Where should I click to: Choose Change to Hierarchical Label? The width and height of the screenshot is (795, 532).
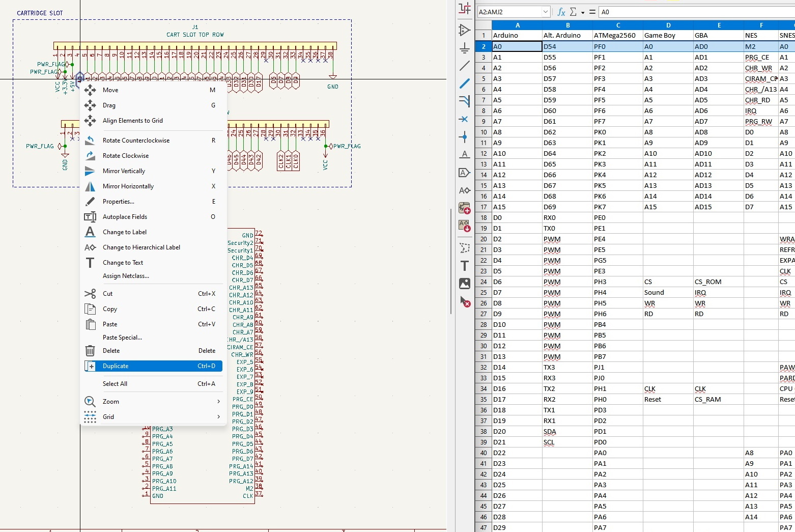point(153,247)
